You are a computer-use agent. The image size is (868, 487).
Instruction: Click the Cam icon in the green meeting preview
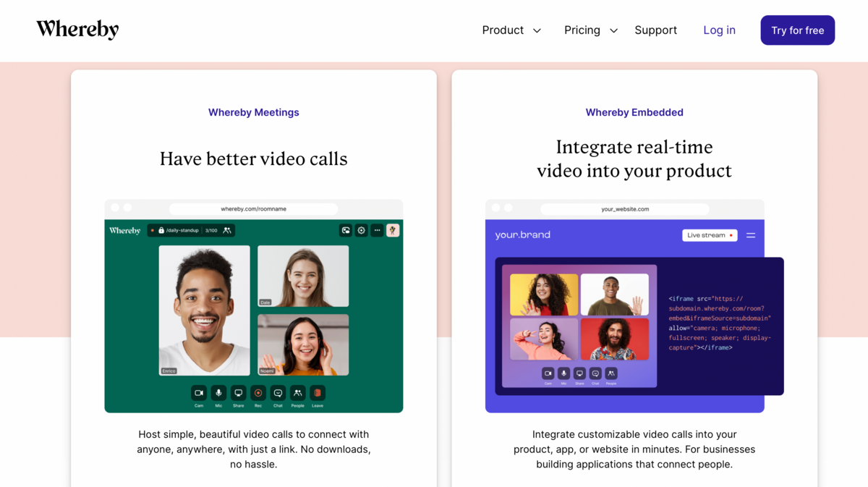(199, 393)
